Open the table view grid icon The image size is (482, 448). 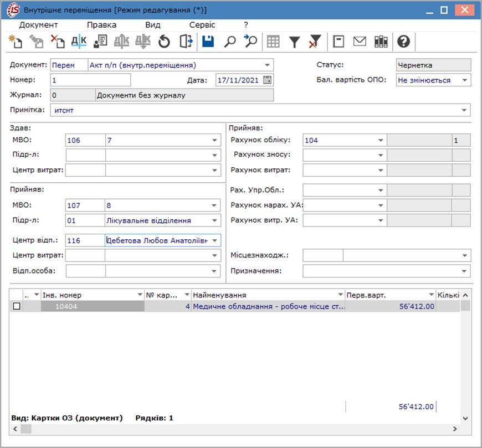click(x=273, y=42)
